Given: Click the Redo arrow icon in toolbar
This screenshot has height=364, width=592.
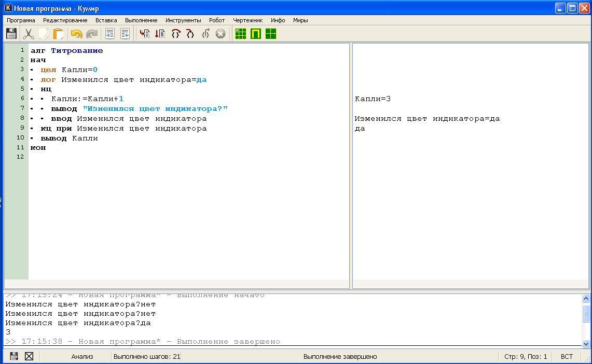Looking at the screenshot, I should coord(92,34).
